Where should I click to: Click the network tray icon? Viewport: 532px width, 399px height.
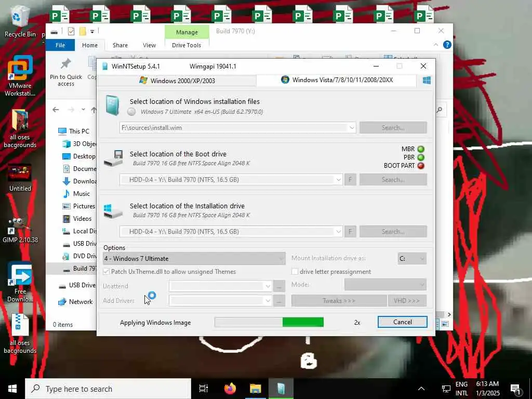446,389
